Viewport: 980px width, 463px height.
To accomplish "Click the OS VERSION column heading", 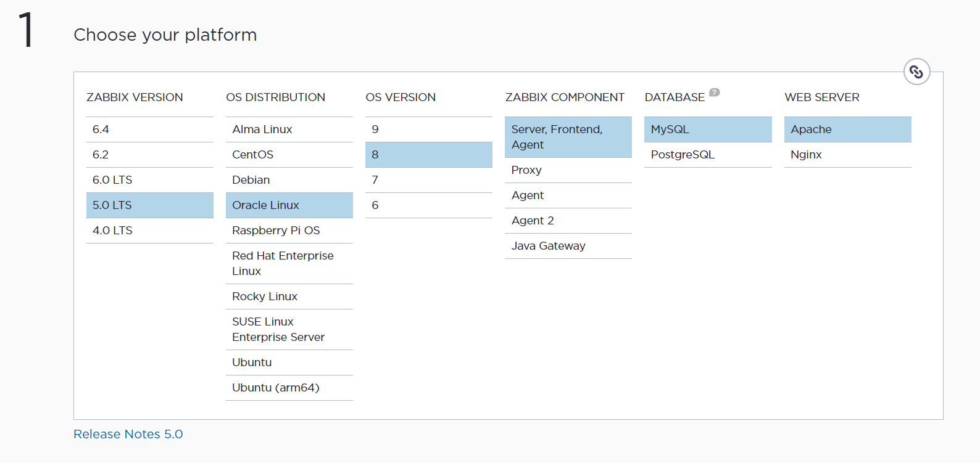I will click(401, 97).
